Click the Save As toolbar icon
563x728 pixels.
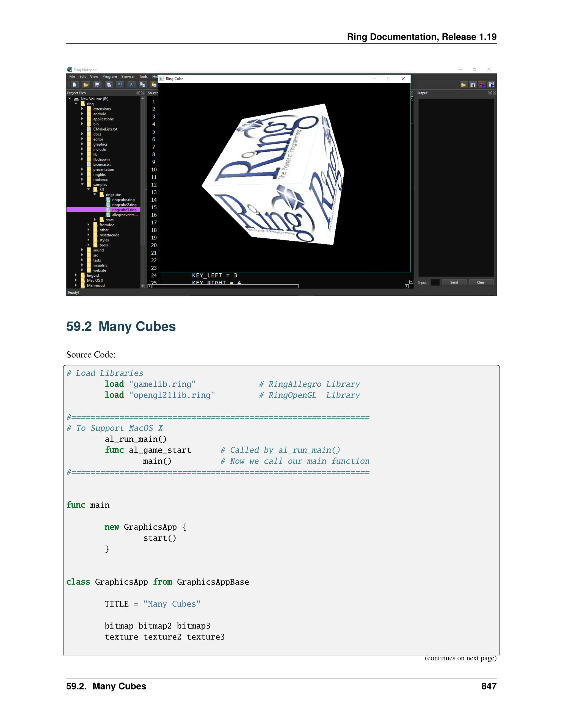tap(109, 85)
